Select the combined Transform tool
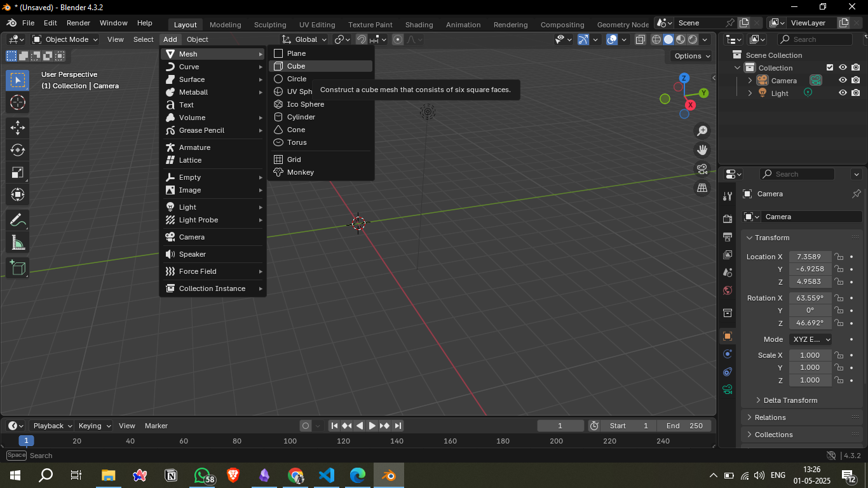868x488 pixels. [x=17, y=194]
